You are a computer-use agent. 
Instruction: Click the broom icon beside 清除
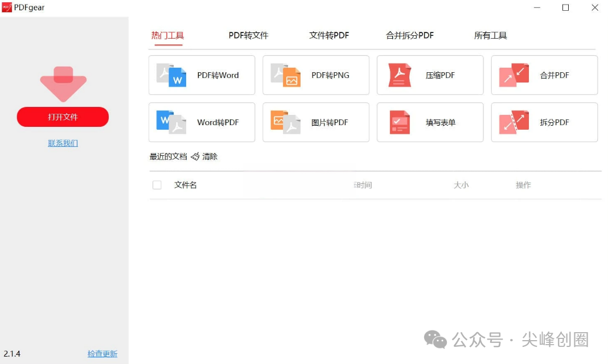pos(195,156)
